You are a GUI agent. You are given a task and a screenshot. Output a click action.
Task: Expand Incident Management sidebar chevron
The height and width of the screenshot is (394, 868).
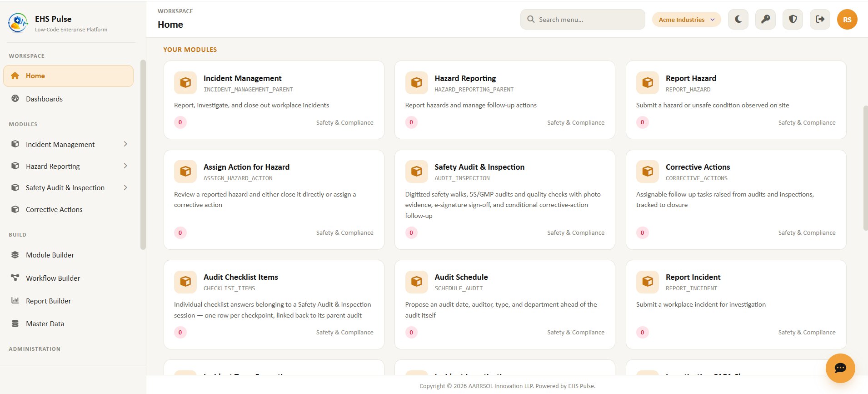click(125, 144)
